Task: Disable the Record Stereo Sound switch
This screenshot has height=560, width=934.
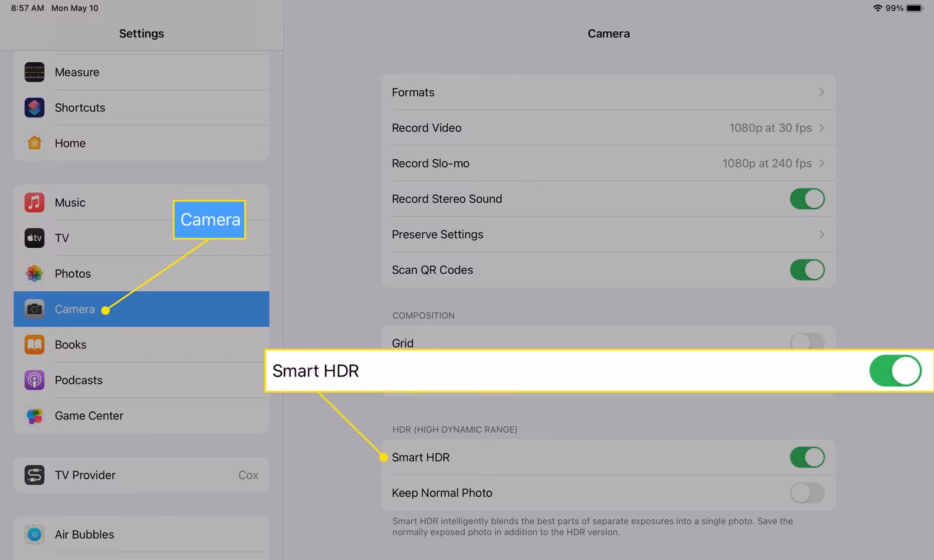Action: tap(807, 199)
